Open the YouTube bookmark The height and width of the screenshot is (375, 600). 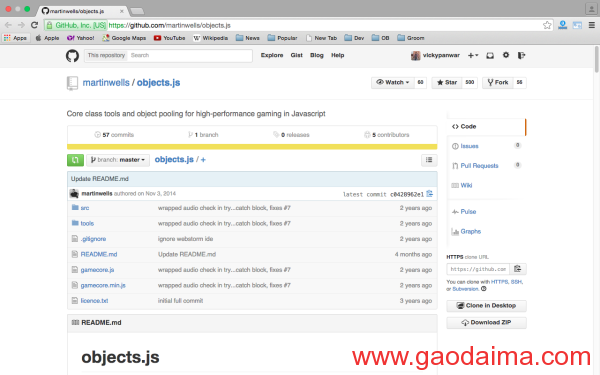click(170, 38)
